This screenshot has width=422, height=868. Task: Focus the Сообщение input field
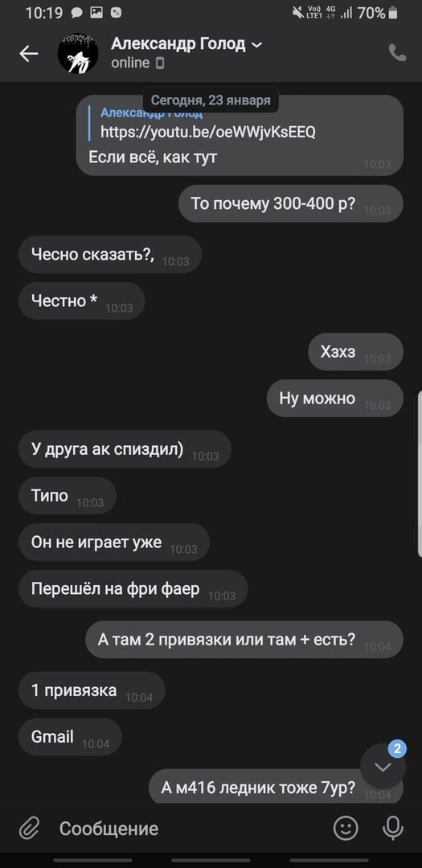coord(188,828)
